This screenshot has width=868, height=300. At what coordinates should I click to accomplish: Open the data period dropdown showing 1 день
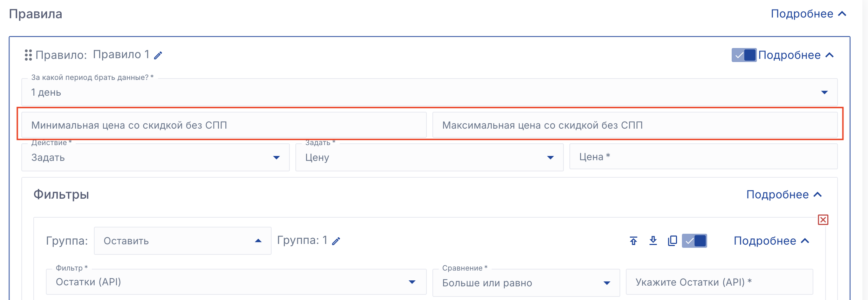pos(429,92)
